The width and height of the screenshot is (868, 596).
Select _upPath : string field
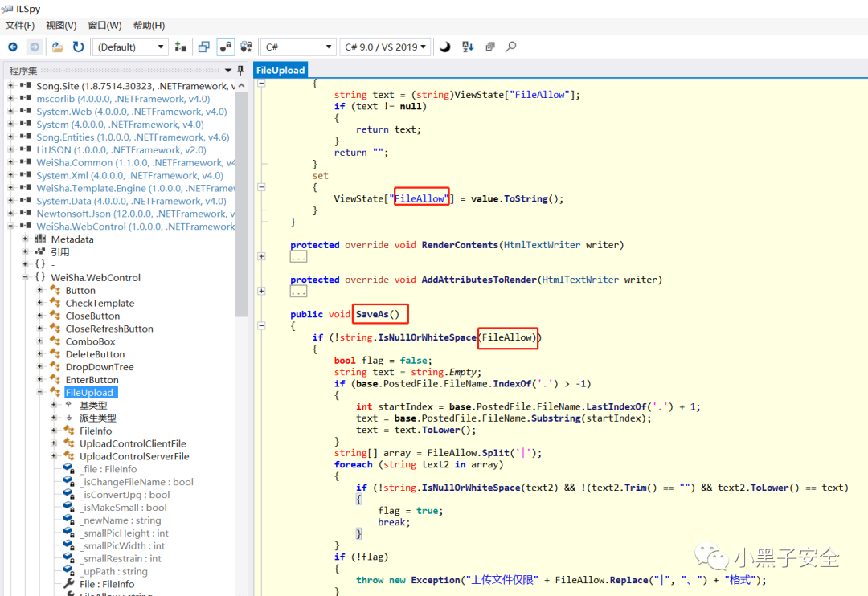click(113, 571)
